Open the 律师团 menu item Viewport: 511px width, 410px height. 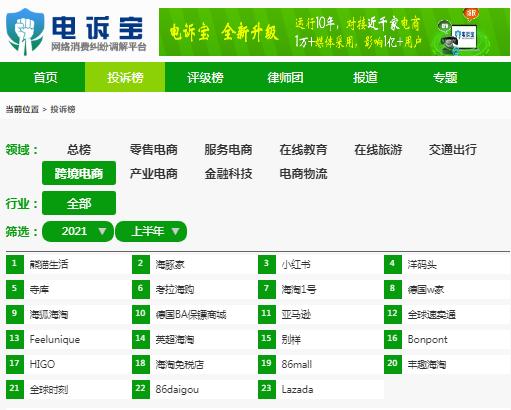point(285,77)
